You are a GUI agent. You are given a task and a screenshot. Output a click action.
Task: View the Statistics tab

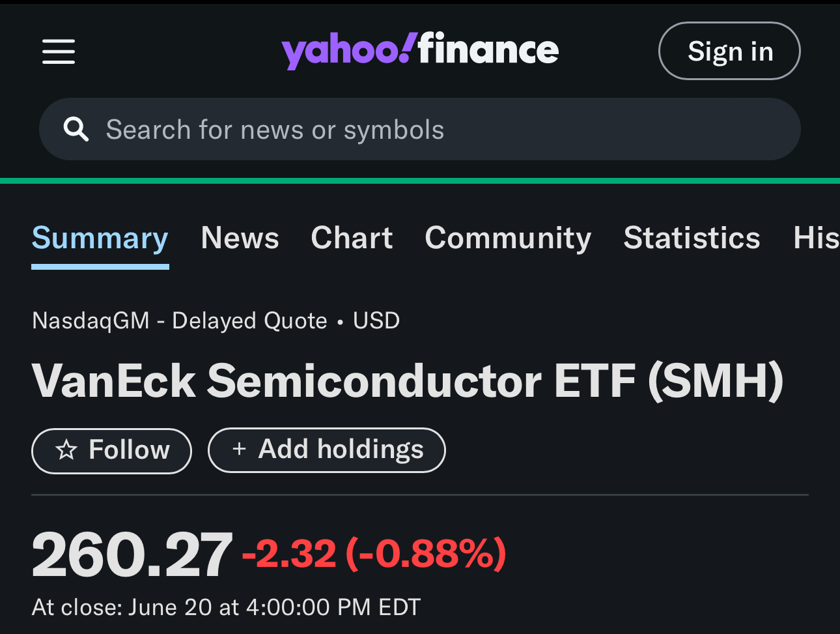coord(692,238)
